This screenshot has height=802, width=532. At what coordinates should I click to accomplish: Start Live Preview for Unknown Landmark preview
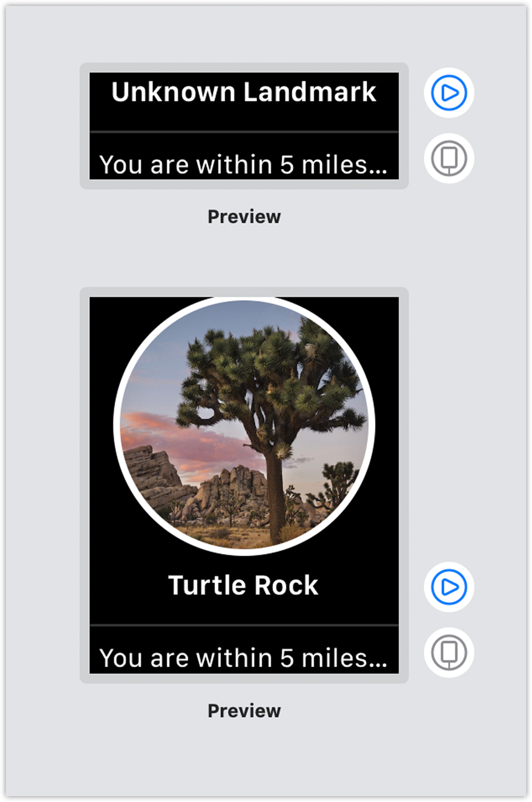pos(449,93)
